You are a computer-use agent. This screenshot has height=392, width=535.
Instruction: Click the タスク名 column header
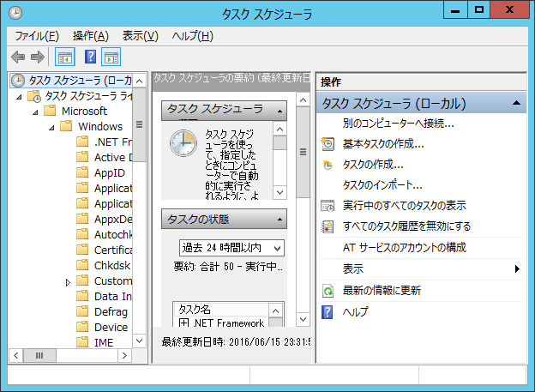click(x=222, y=310)
